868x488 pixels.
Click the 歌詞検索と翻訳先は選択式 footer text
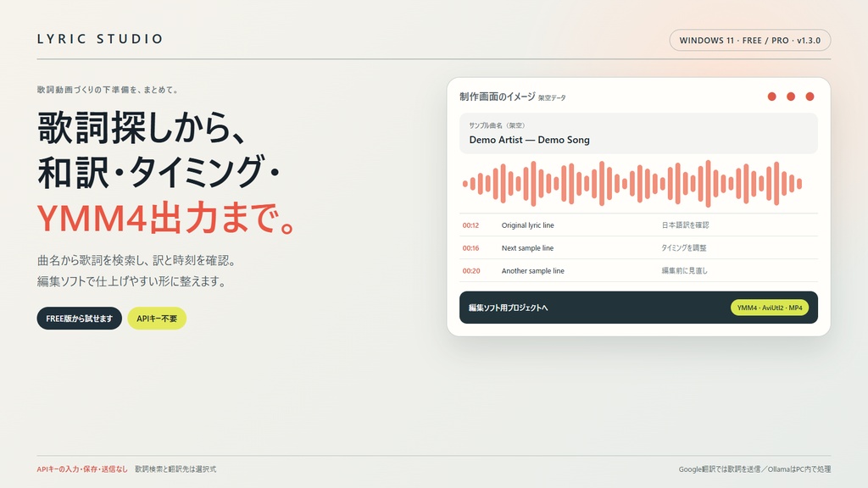175,469
